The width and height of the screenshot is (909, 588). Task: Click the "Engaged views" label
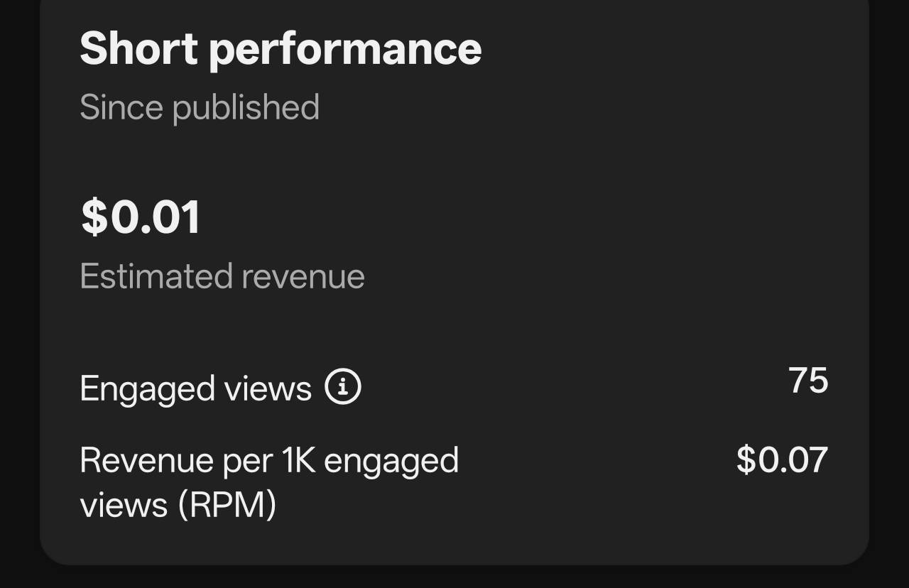(195, 388)
